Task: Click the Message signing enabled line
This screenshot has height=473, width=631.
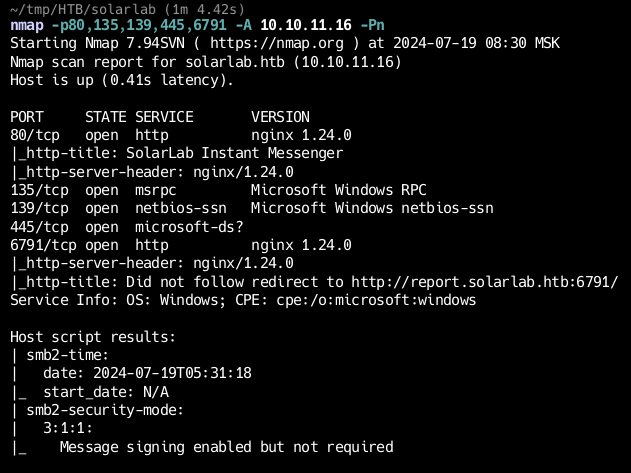Action: point(227,447)
